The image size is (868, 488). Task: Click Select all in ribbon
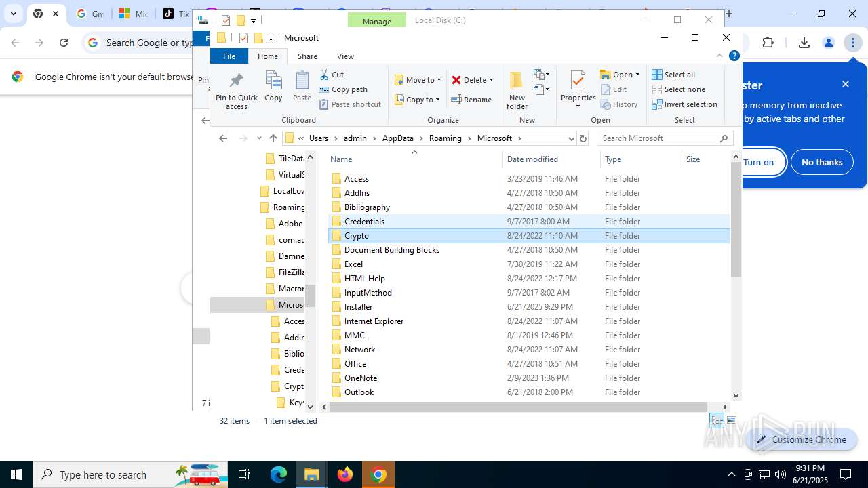[673, 75]
